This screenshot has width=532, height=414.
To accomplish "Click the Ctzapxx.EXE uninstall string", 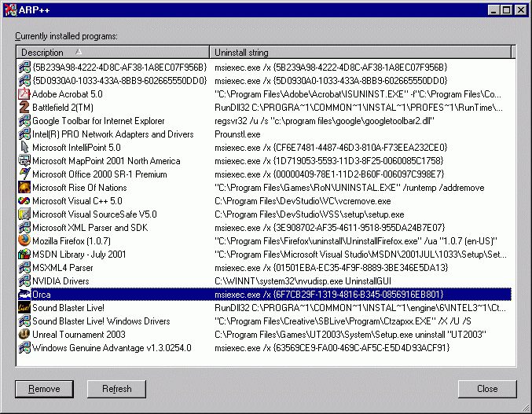I will [343, 321].
